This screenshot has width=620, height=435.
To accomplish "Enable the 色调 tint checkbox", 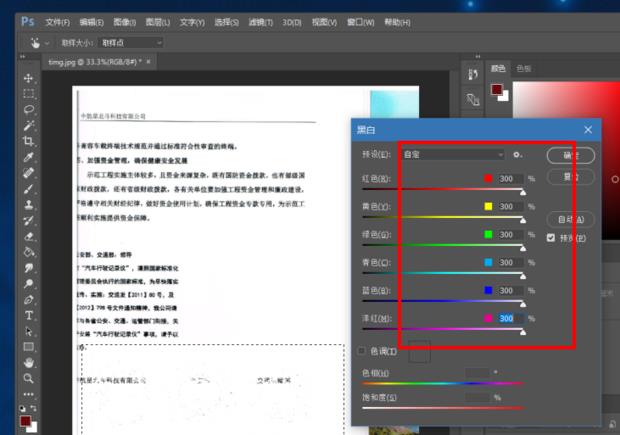I will 362,351.
